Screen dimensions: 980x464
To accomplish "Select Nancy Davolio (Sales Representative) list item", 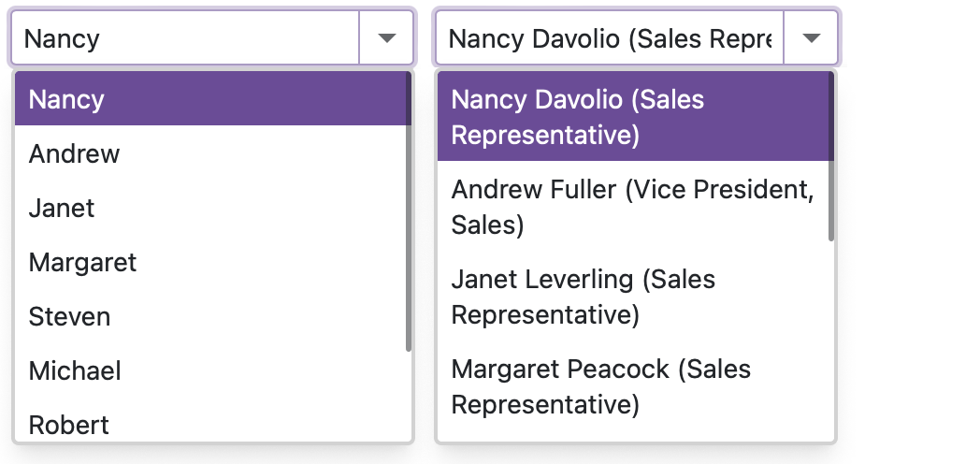I will point(632,117).
